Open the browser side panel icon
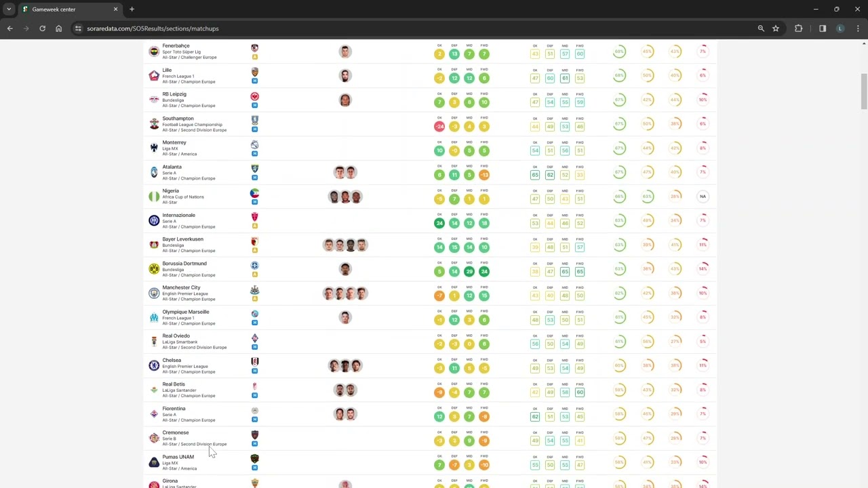The width and height of the screenshot is (868, 488). click(823, 28)
